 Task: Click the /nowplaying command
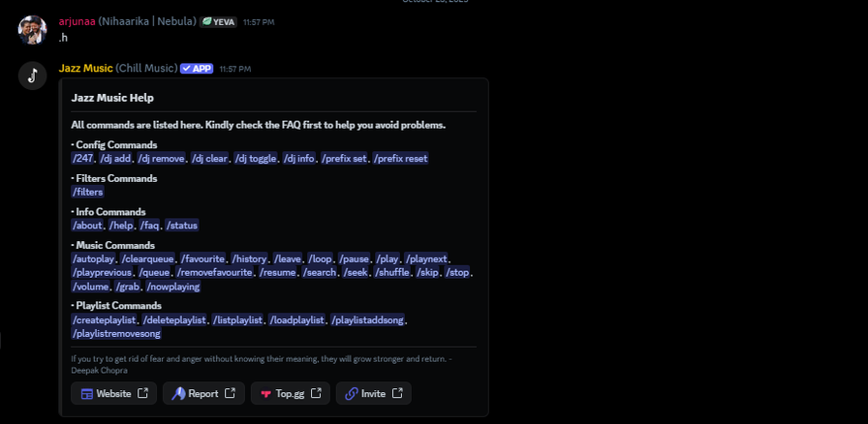coord(173,287)
